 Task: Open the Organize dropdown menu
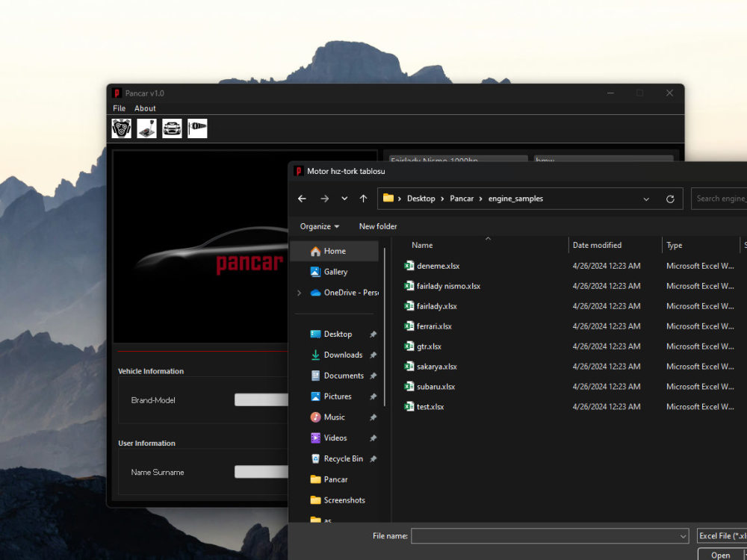(319, 227)
